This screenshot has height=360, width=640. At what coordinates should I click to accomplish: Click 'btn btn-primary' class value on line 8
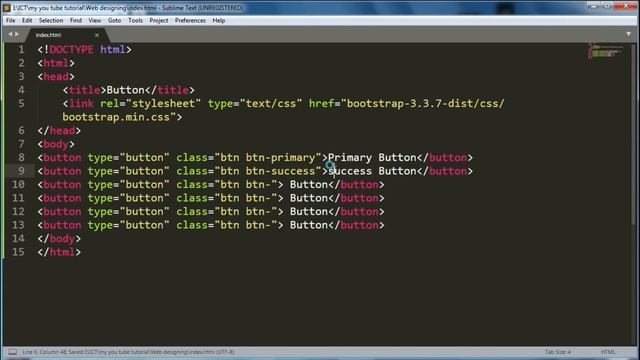pyautogui.click(x=268, y=158)
